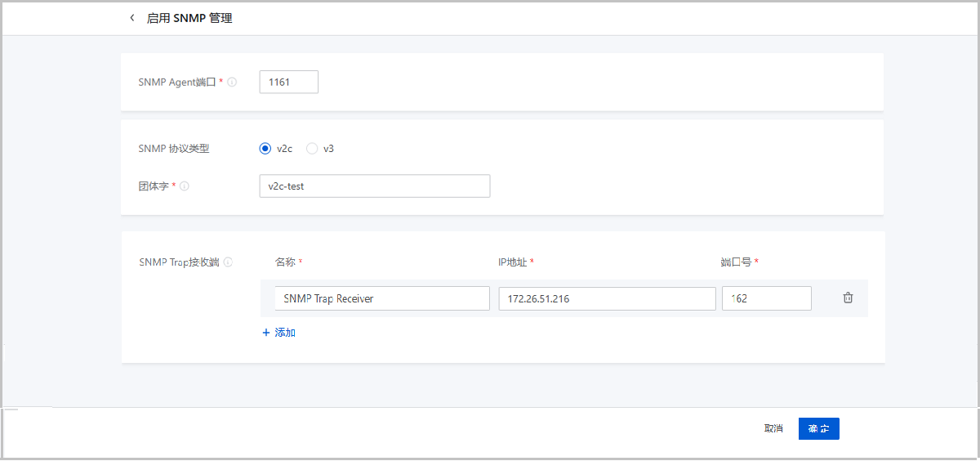This screenshot has width=980, height=461.
Task: Select the v3 protocol radio button
Action: pos(312,149)
